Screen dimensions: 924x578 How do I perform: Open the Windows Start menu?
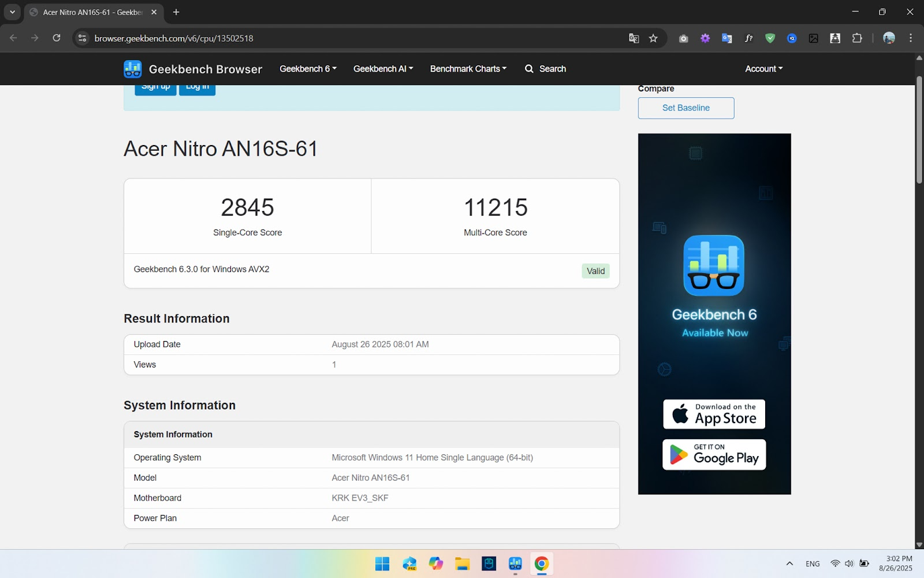pos(382,564)
